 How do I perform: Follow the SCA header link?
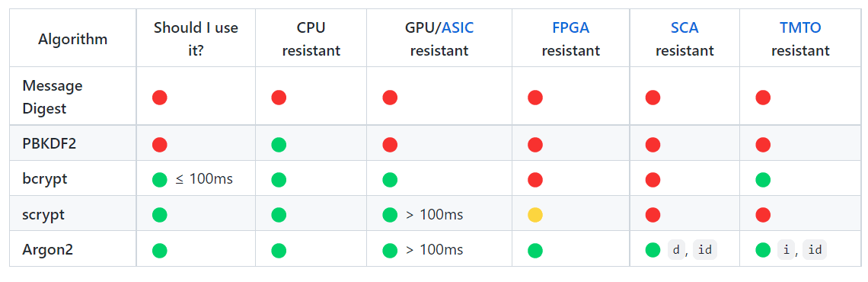point(685,27)
